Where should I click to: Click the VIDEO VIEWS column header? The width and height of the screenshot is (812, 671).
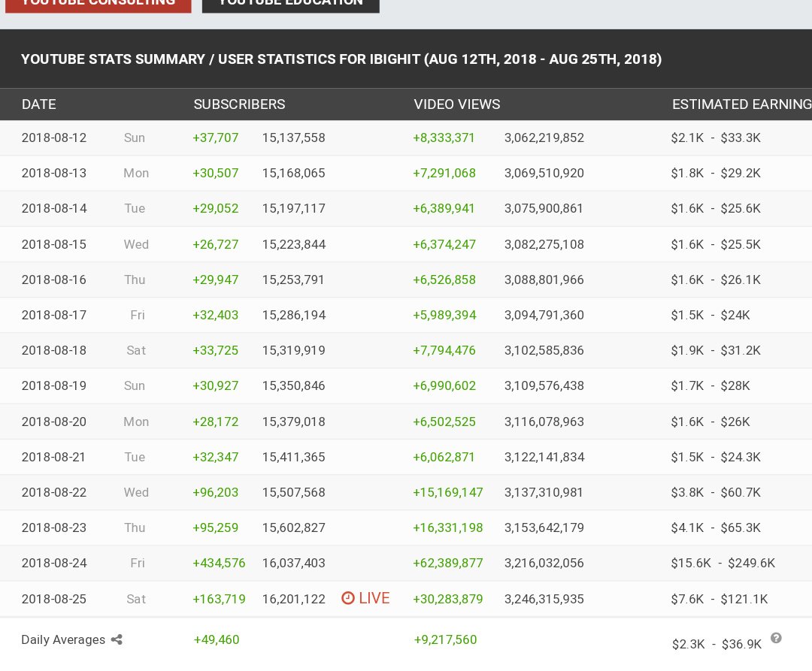point(457,104)
